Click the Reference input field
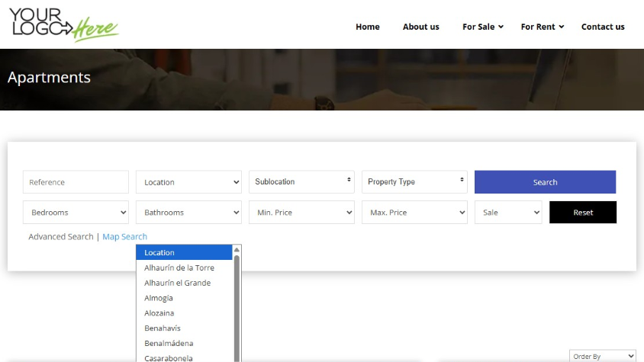Screen dimensions: 644x362 tap(76, 182)
